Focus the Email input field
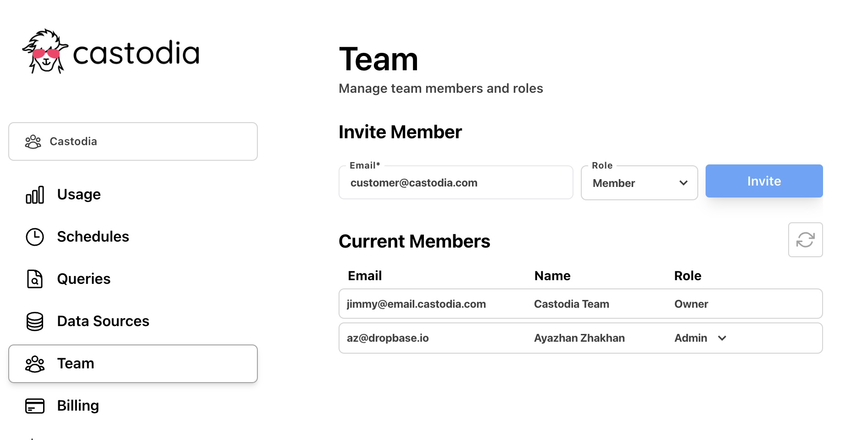The width and height of the screenshot is (868, 440). click(x=456, y=183)
